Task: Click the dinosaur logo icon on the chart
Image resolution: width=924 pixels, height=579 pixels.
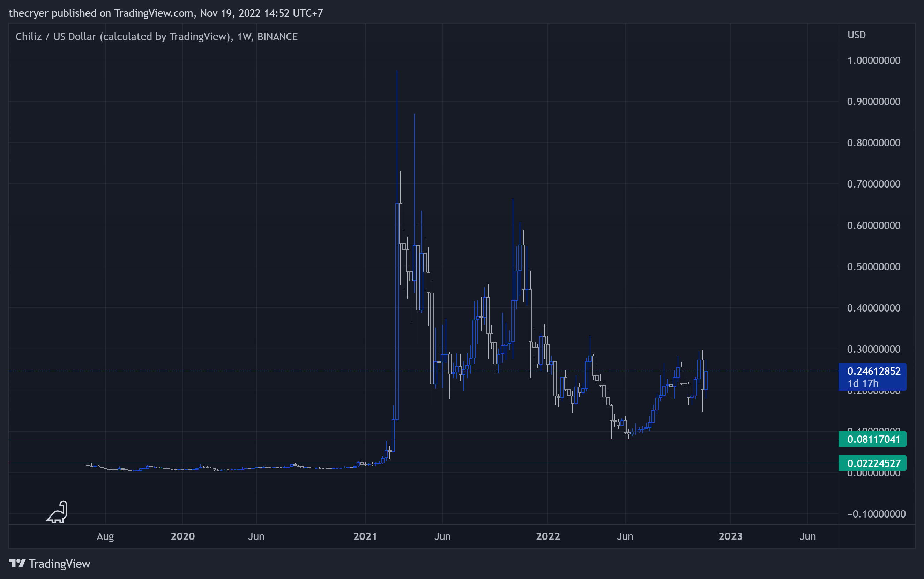Action: (x=57, y=512)
